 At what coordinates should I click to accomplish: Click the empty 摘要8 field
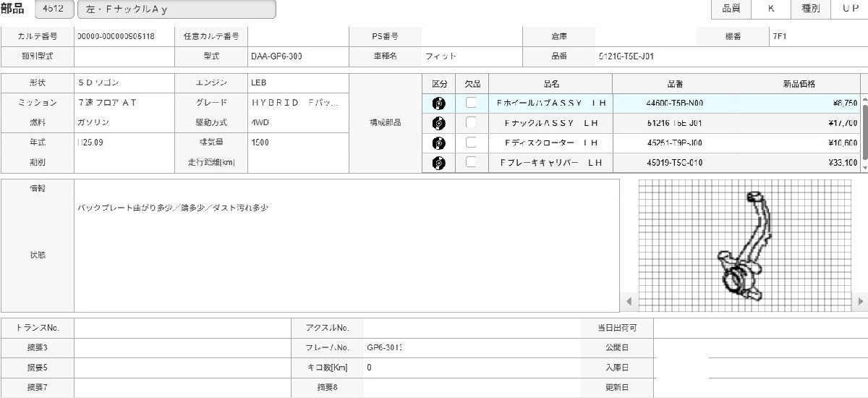pyautogui.click(x=472, y=388)
